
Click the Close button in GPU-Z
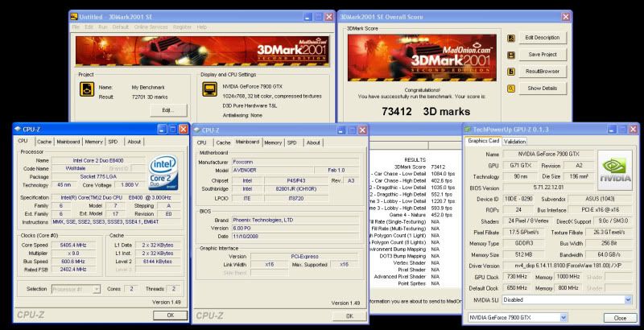pos(620,318)
